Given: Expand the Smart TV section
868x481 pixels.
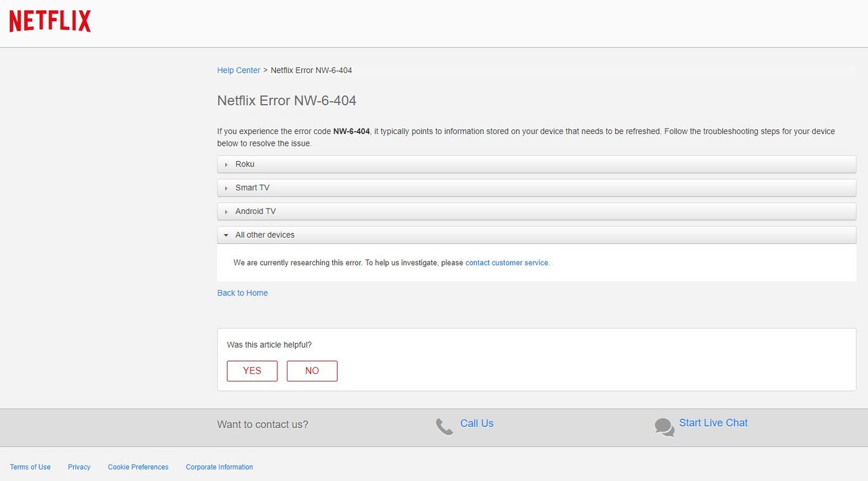Looking at the screenshot, I should tap(536, 188).
